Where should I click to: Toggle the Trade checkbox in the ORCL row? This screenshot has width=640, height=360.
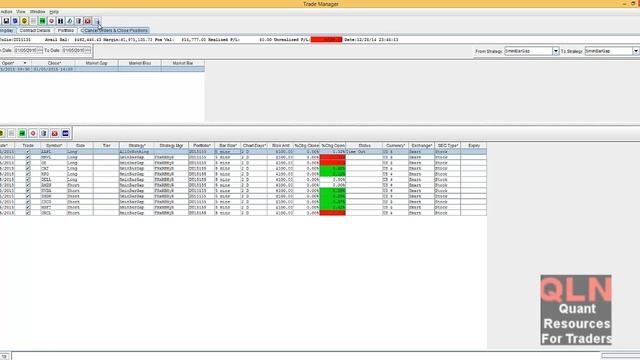[28, 213]
